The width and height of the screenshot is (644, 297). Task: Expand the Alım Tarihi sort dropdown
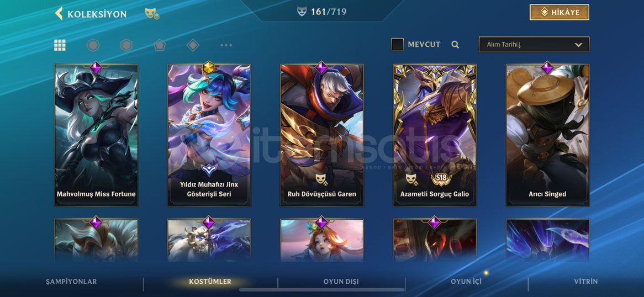click(534, 44)
